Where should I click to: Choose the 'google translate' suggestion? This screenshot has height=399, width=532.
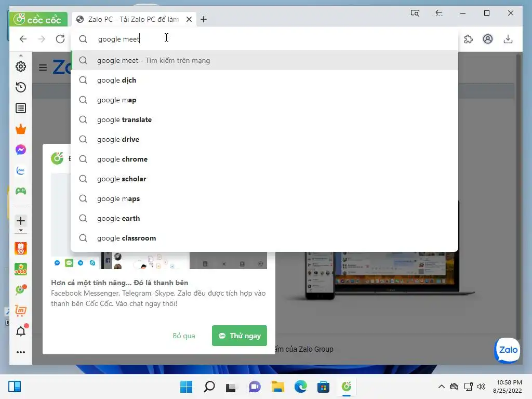click(x=264, y=119)
